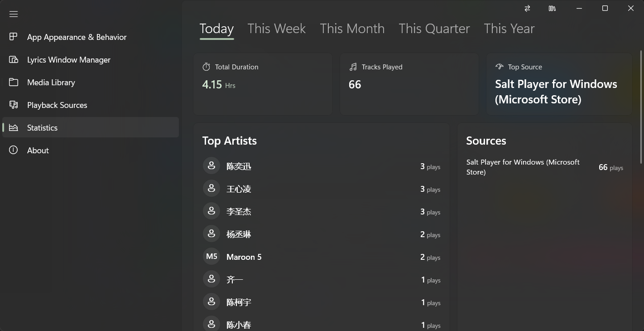Click the vertical scrollbar on the right edge
Image resolution: width=644 pixels, height=331 pixels.
[641, 107]
